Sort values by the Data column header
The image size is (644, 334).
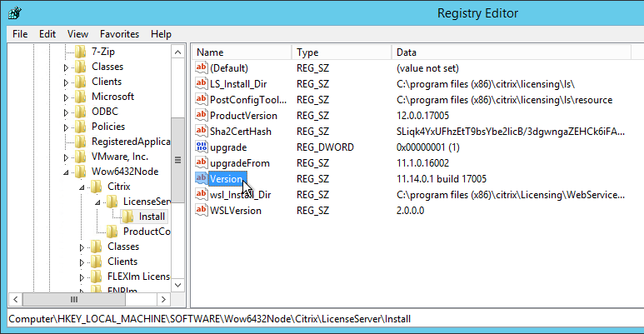(x=511, y=52)
